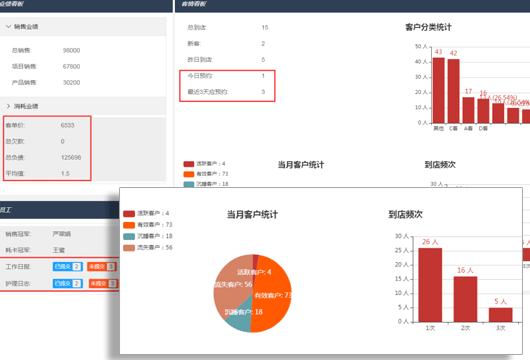Open the blue 已提交 badge for 工作日报

click(68, 266)
